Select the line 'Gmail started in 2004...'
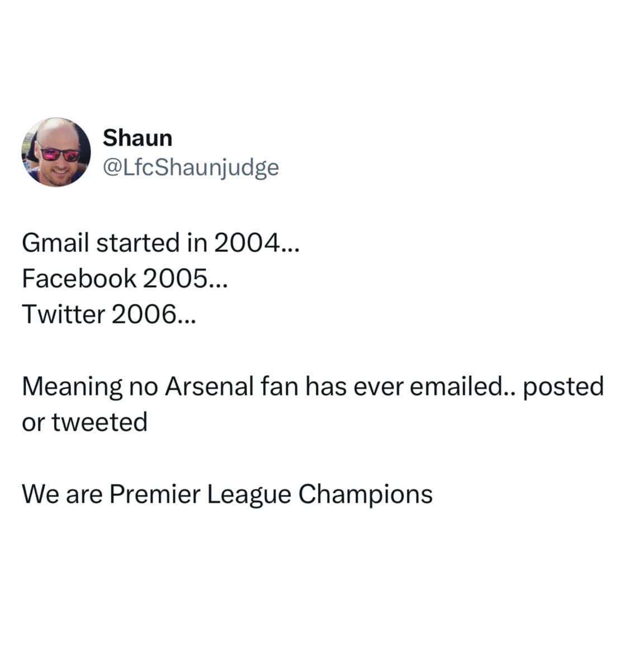The width and height of the screenshot is (644, 645). [x=160, y=243]
